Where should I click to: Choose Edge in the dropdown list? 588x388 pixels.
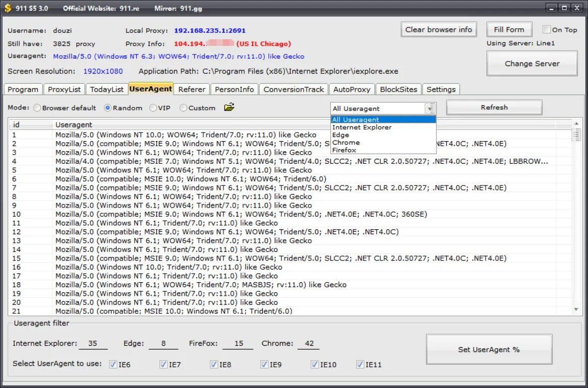click(383, 135)
